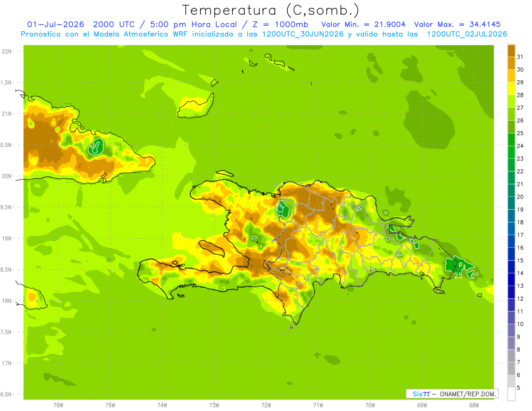Click '5:00 pm Hora Local' text
The image size is (532, 411).
(193, 24)
